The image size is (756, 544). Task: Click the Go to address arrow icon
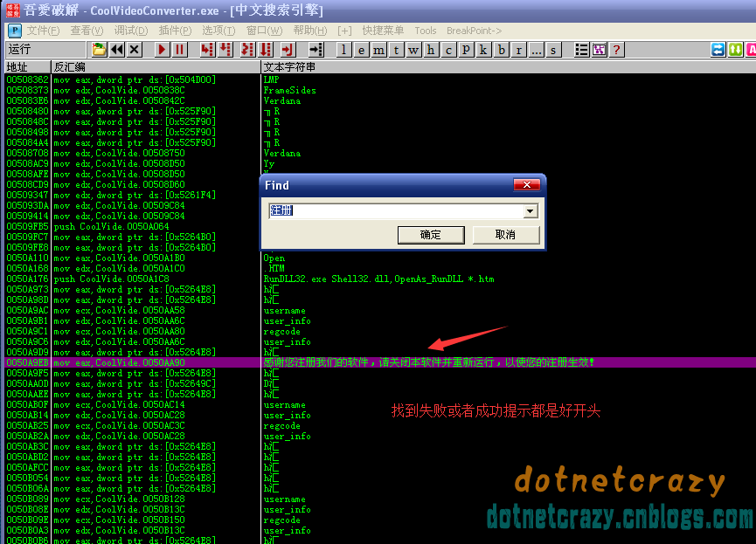316,50
